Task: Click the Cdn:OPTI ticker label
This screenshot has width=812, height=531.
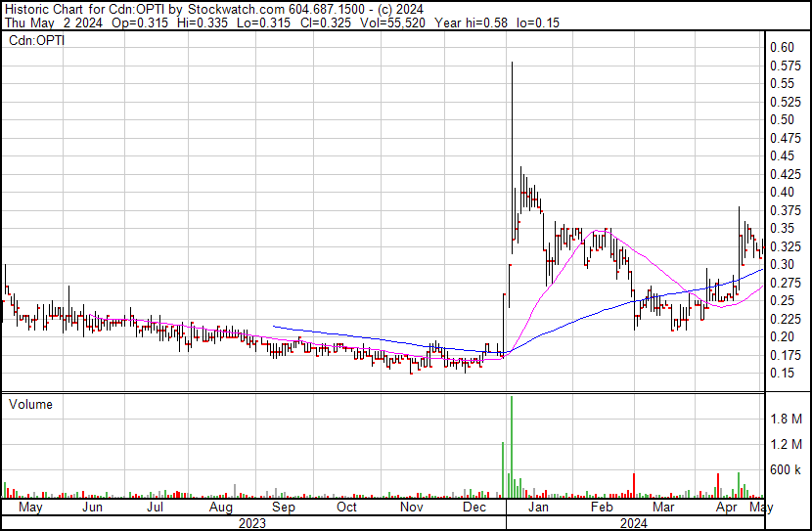Action: coord(36,41)
